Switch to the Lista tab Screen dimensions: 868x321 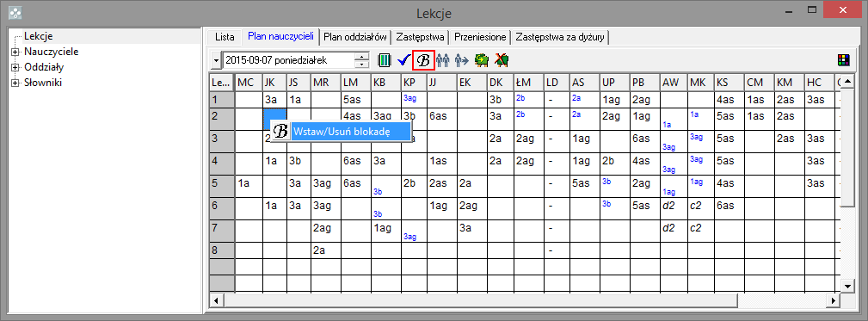[x=225, y=36]
